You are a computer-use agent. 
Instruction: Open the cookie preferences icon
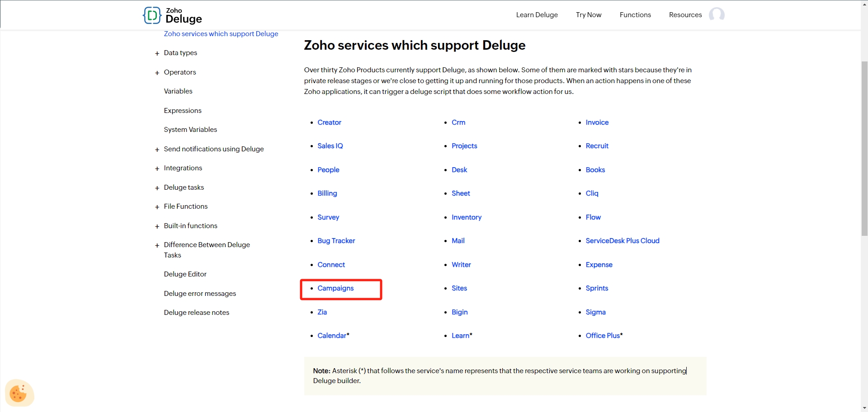(x=19, y=393)
